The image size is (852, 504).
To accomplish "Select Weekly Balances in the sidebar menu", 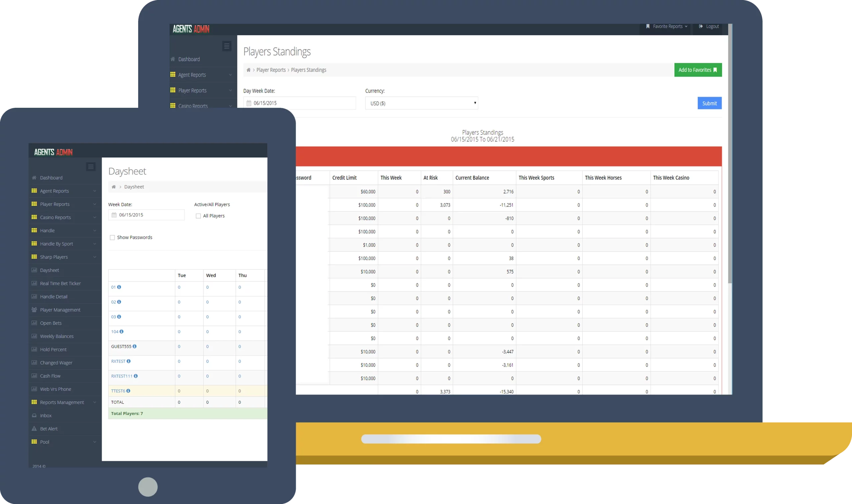I will click(x=57, y=336).
